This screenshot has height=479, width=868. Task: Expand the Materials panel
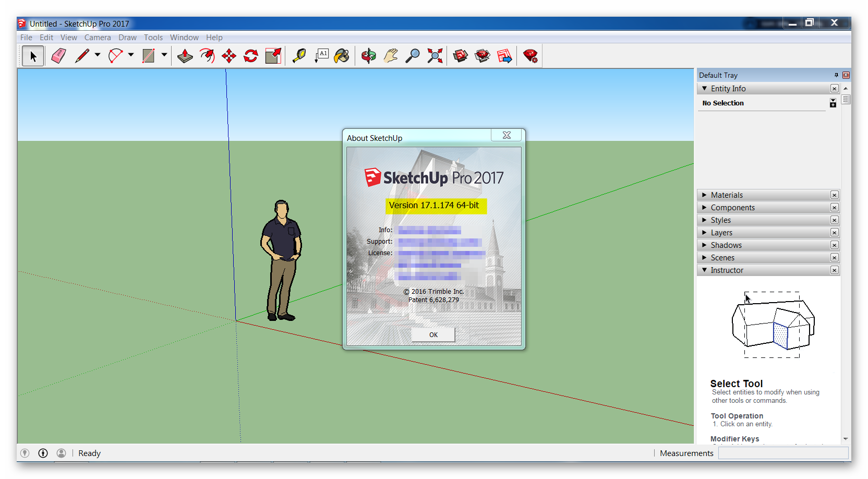pyautogui.click(x=705, y=195)
